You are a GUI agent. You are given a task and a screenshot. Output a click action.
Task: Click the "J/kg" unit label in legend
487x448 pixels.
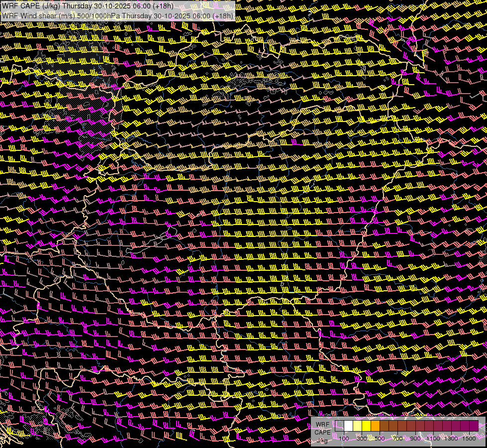click(322, 440)
